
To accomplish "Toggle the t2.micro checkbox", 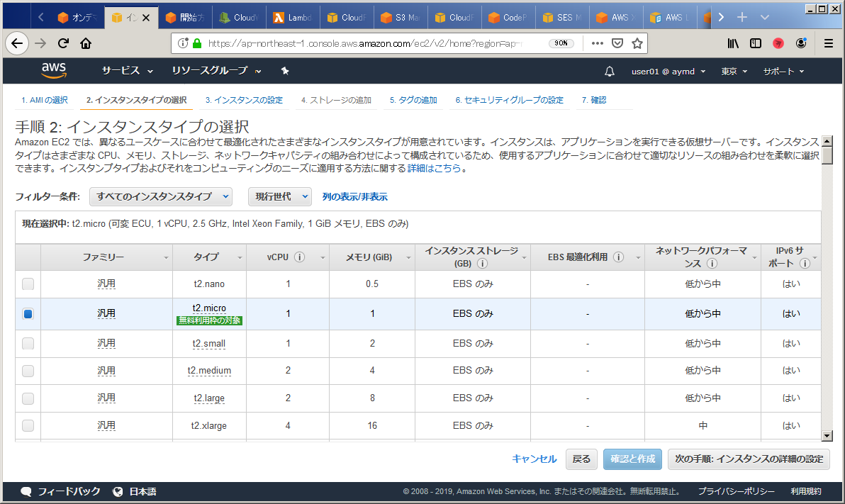I will pos(28,314).
